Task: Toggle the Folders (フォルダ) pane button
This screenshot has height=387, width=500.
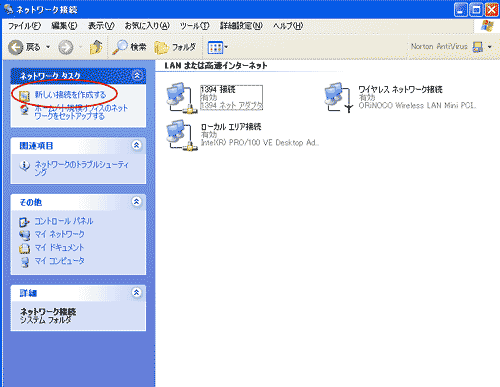Action: pos(175,48)
